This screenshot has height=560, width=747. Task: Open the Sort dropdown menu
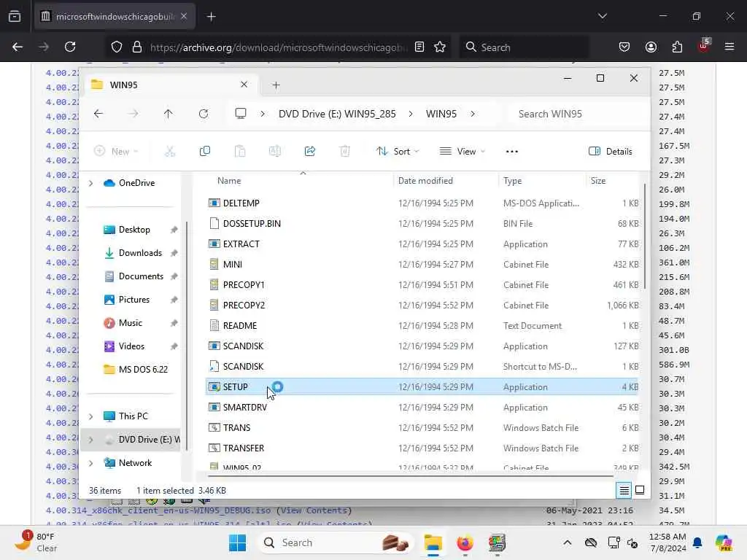tap(398, 152)
